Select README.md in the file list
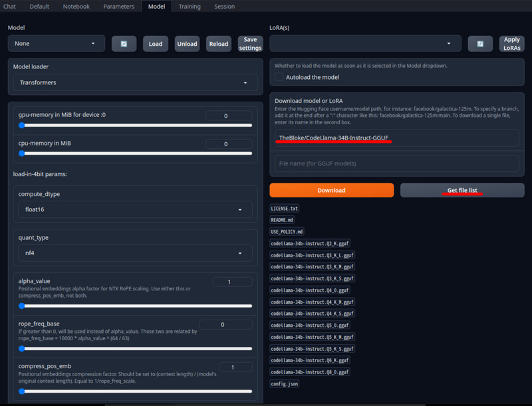Screen dimensions: 532x406 (282, 220)
